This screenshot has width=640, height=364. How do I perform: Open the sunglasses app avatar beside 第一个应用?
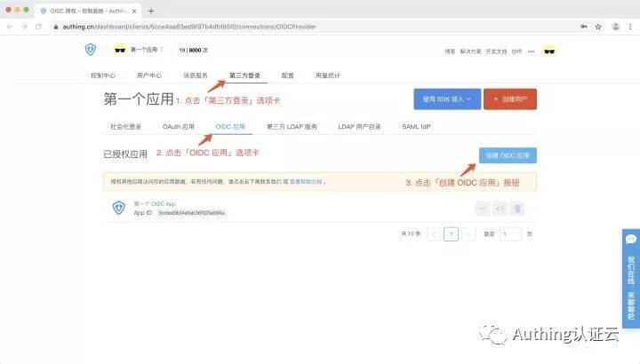coord(120,50)
